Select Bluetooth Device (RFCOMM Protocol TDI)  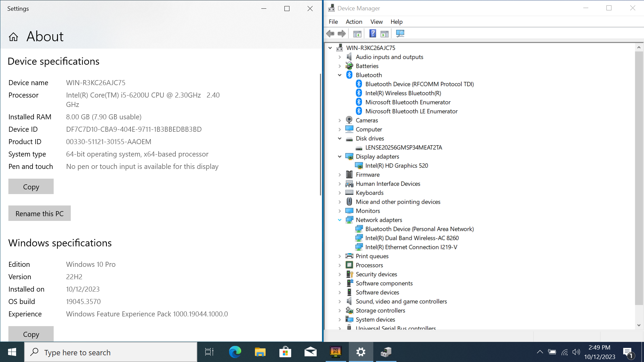point(420,84)
